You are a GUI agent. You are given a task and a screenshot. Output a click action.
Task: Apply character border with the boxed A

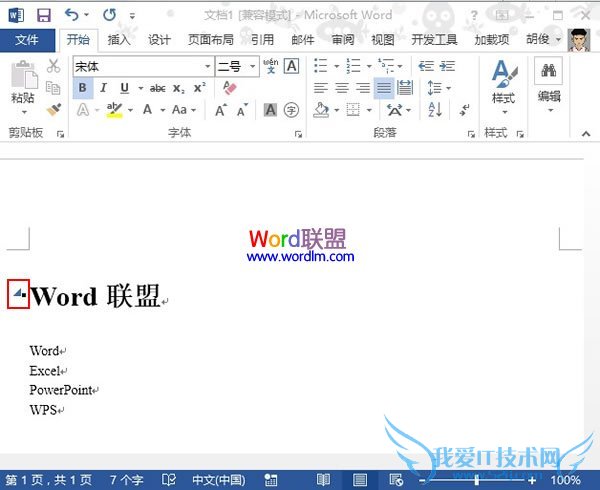[291, 66]
